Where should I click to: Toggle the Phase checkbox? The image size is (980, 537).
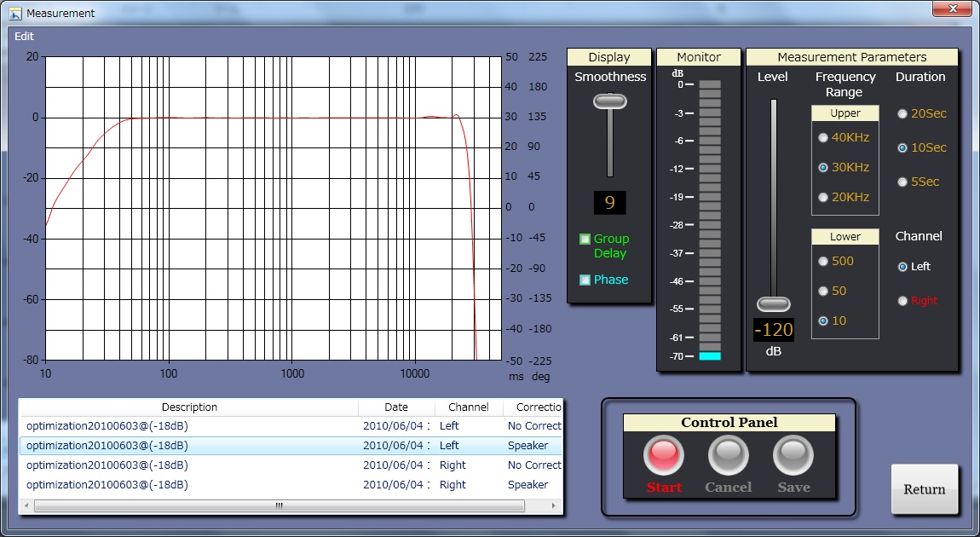[x=585, y=280]
